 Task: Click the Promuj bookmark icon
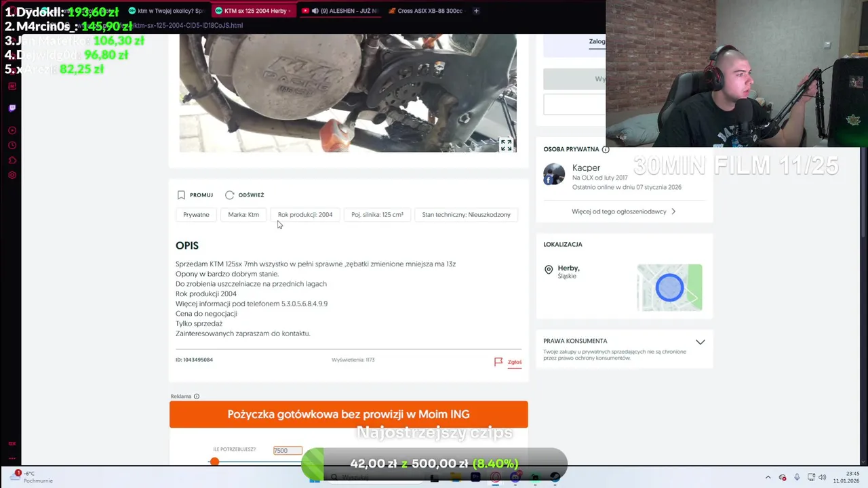181,195
